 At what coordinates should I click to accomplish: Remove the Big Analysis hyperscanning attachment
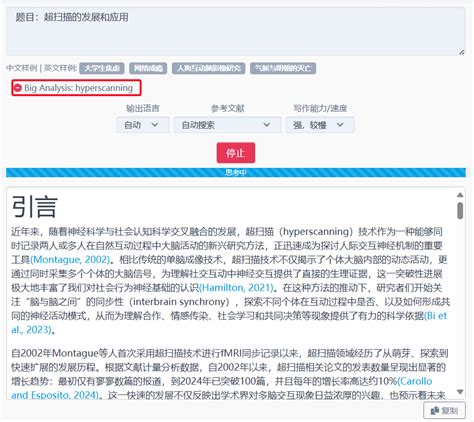tap(18, 88)
